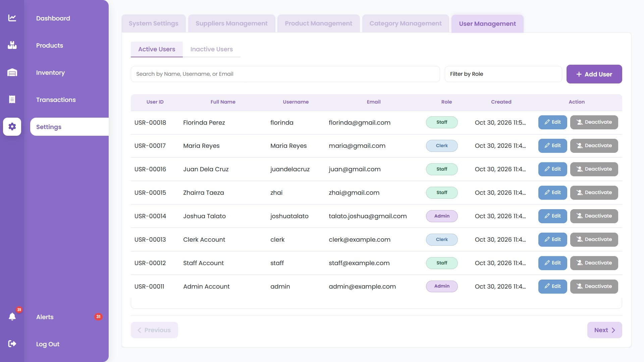Viewport: 644px width, 362px height.
Task: Click the Products boxes icon
Action: [12, 45]
